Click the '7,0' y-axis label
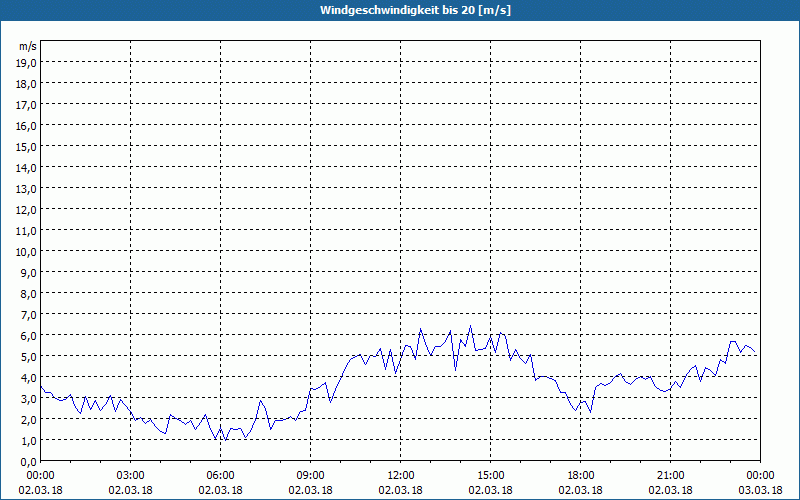 29,315
